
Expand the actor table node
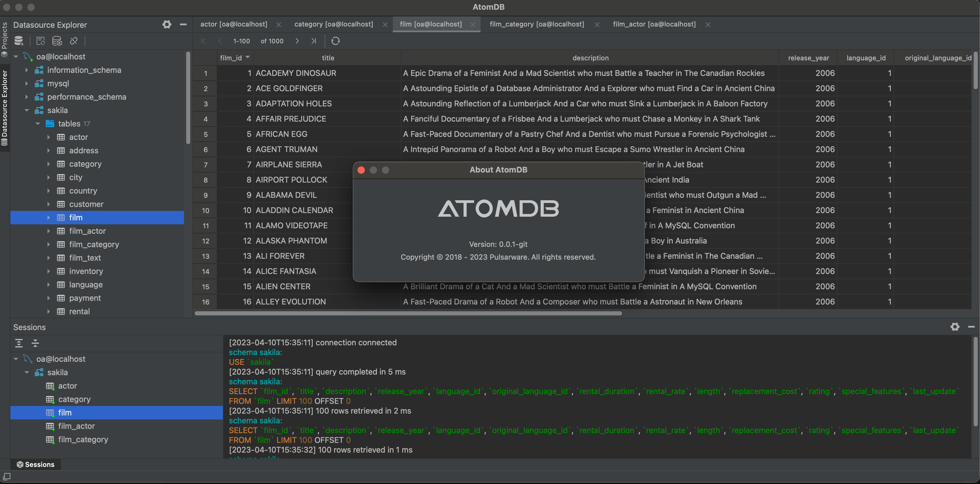pos(48,137)
